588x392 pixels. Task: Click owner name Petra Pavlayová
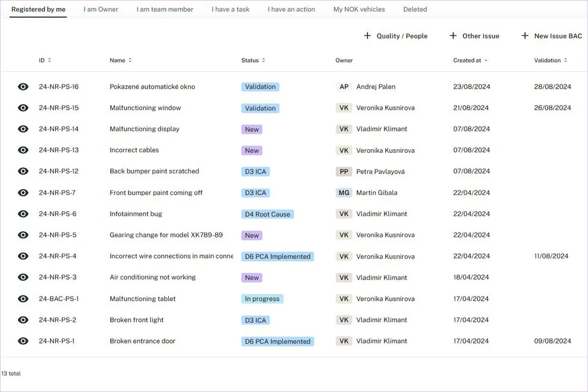380,171
